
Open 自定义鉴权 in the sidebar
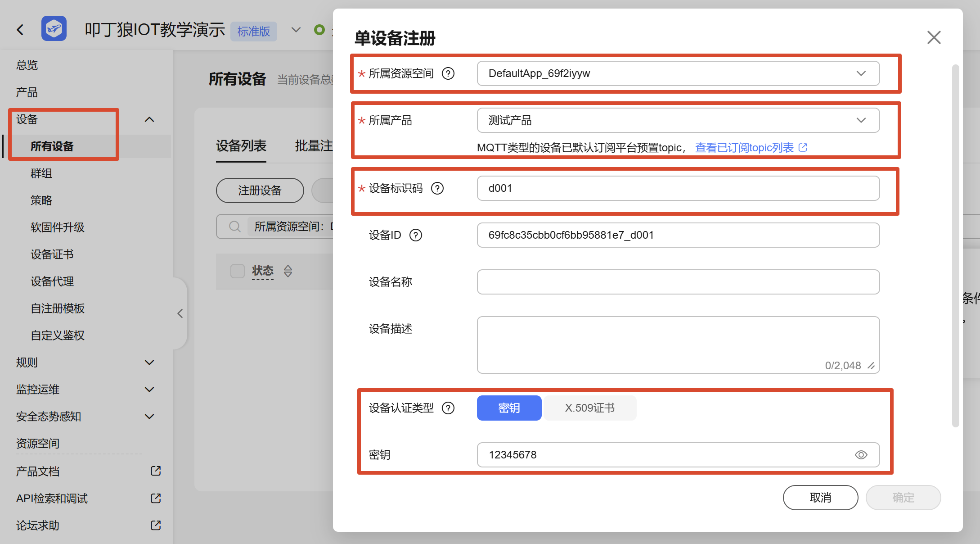click(x=58, y=335)
